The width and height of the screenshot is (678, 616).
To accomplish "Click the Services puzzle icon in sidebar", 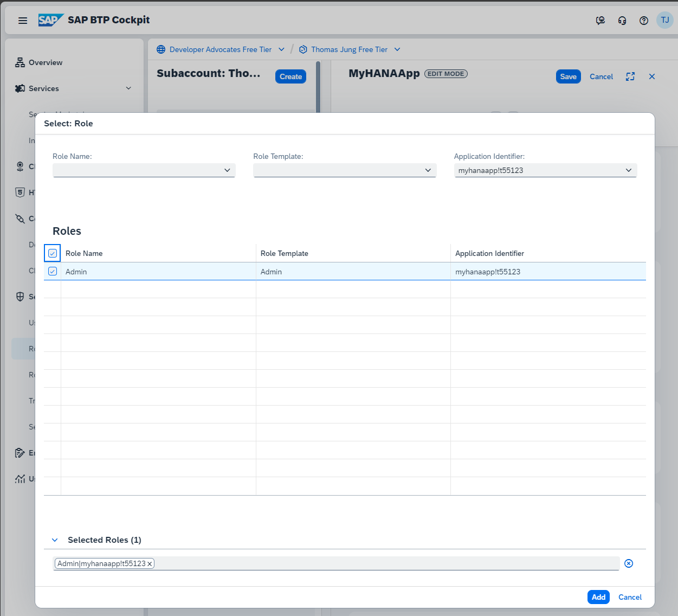I will [20, 88].
